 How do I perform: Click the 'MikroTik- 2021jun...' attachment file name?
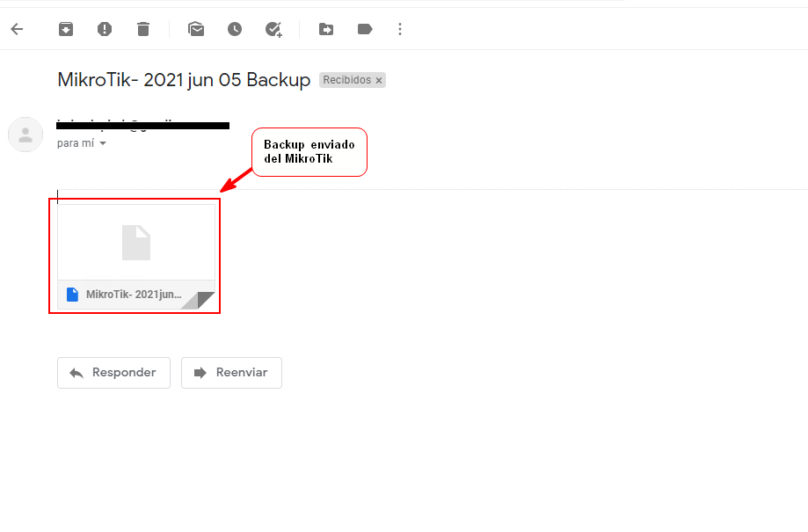(x=134, y=295)
